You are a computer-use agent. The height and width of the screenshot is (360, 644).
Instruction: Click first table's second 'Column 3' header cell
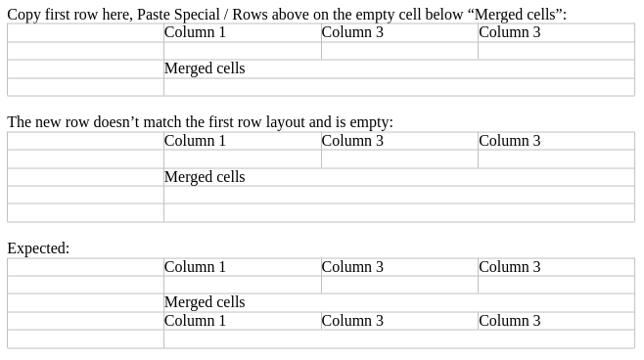click(557, 32)
